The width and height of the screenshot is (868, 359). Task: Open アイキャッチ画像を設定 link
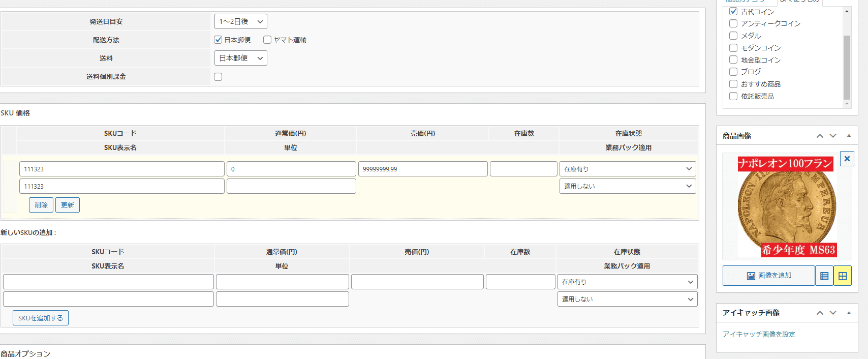[759, 334]
